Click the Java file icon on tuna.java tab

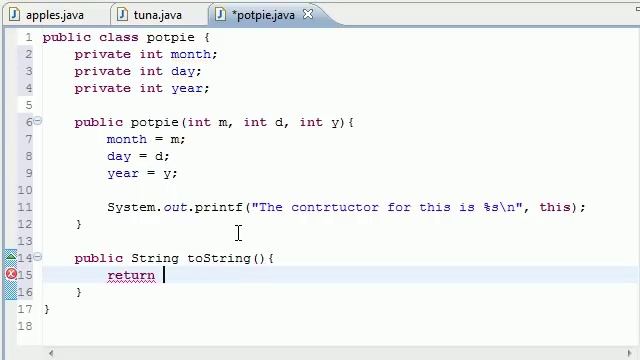(x=122, y=15)
